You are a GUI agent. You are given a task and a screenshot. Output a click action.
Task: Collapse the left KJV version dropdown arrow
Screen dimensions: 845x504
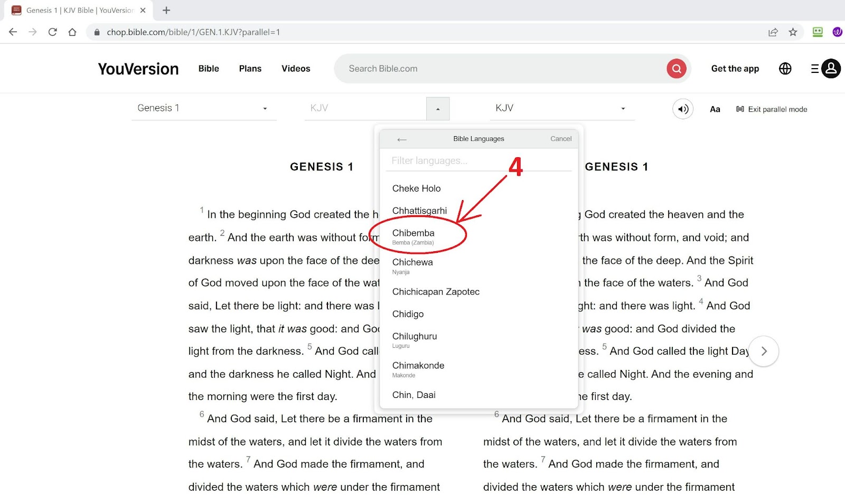click(x=438, y=109)
